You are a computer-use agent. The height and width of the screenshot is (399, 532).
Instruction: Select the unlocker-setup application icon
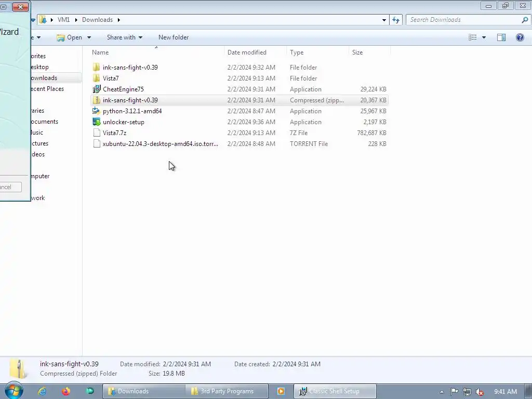(96, 122)
